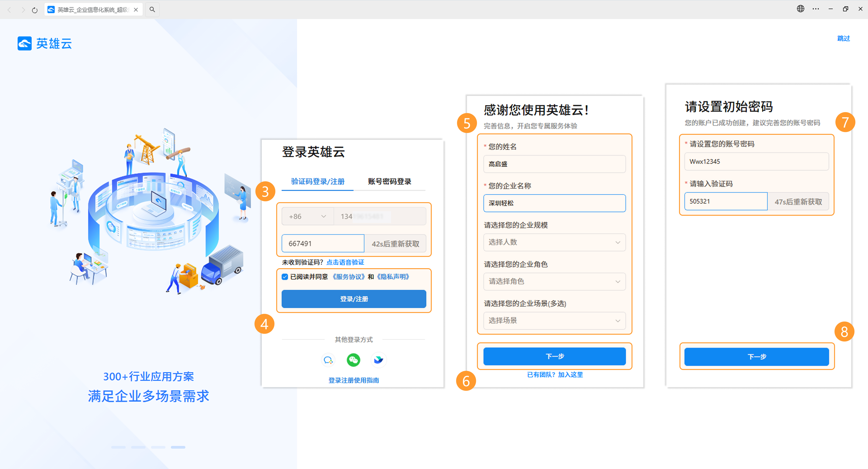Log in with the Feishu bird icon
The image size is (868, 469).
coord(379,360)
